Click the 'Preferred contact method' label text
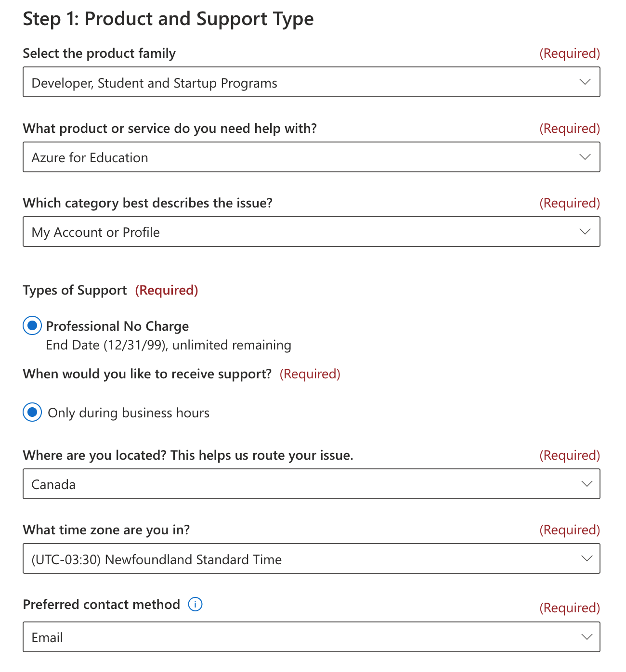This screenshot has height=672, width=626. point(102,605)
